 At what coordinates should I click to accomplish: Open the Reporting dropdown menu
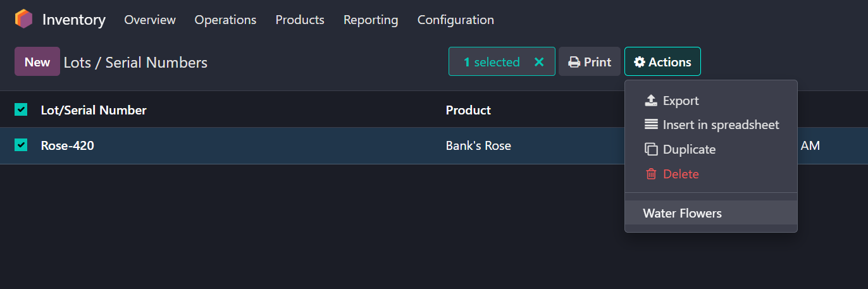point(371,20)
